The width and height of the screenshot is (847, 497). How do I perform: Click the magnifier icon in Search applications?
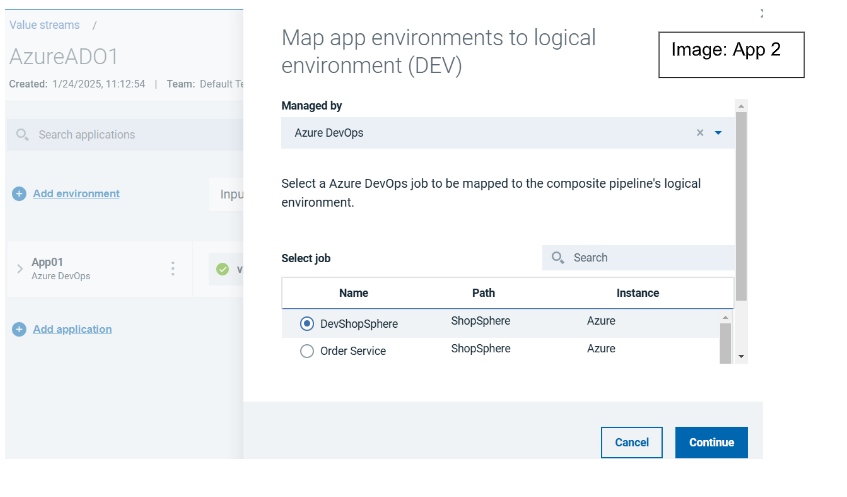point(22,135)
